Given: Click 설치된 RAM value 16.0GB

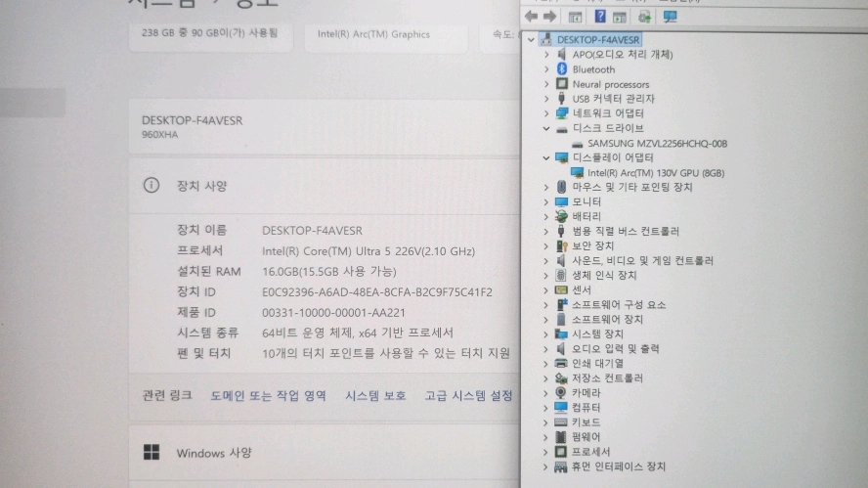Looking at the screenshot, I should 328,272.
